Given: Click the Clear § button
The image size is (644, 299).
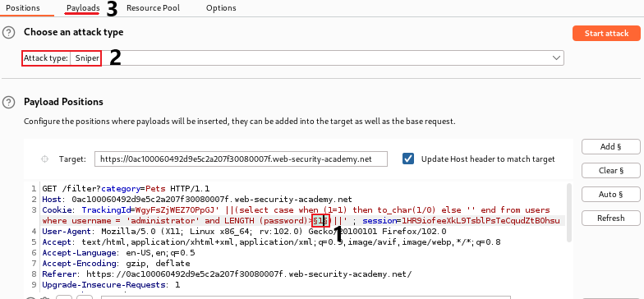Looking at the screenshot, I should point(611,171).
